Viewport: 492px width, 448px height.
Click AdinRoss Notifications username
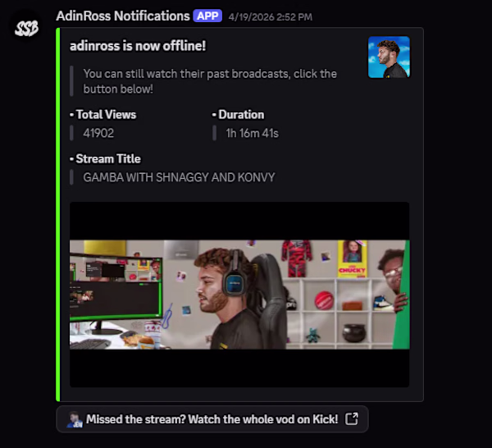tap(123, 16)
